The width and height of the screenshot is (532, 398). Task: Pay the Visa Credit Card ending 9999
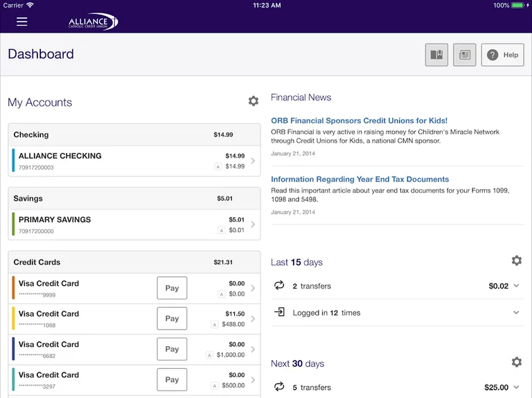coord(172,288)
